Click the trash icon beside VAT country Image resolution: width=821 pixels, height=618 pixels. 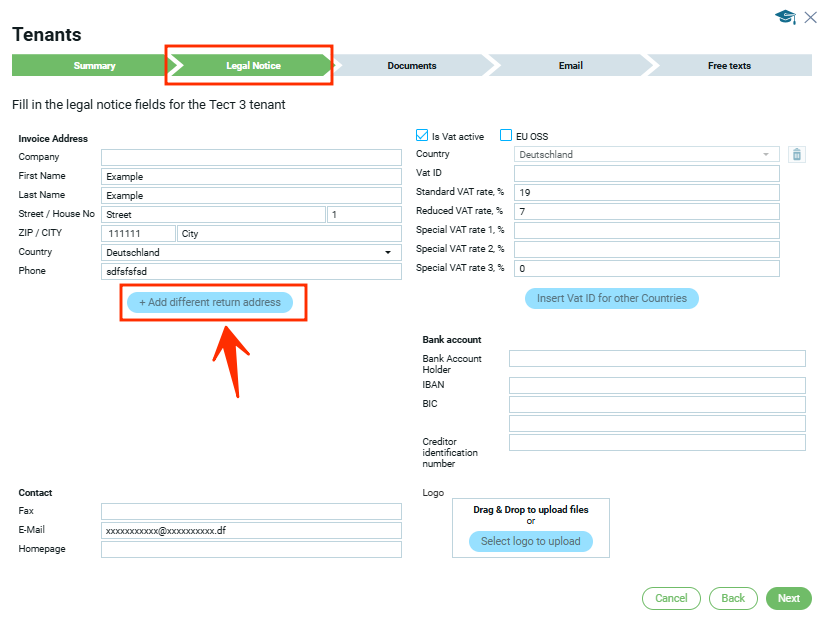tap(796, 155)
